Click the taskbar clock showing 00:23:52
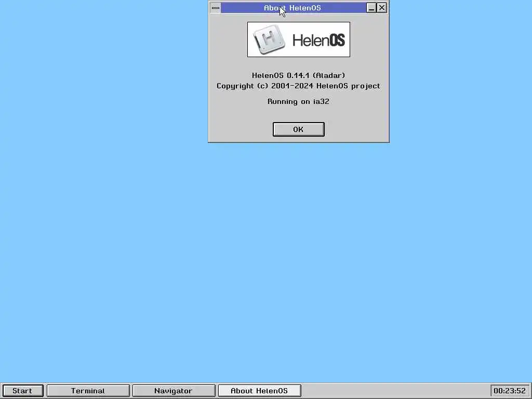The height and width of the screenshot is (399, 532). point(510,391)
